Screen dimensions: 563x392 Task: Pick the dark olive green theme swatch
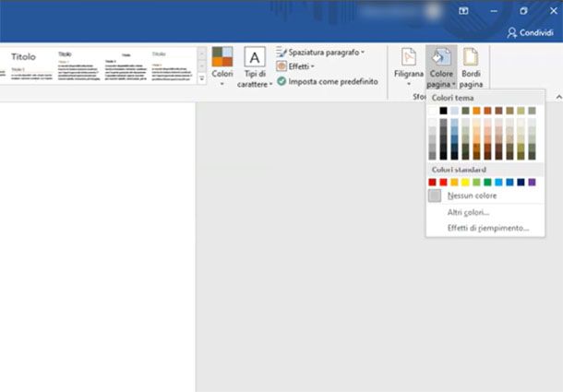click(x=466, y=111)
